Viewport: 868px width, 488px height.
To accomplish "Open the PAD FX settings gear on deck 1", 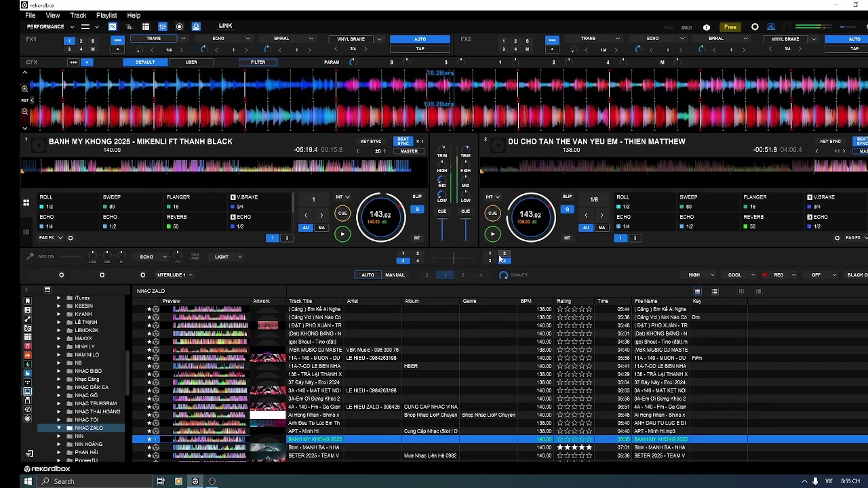I will [x=71, y=238].
